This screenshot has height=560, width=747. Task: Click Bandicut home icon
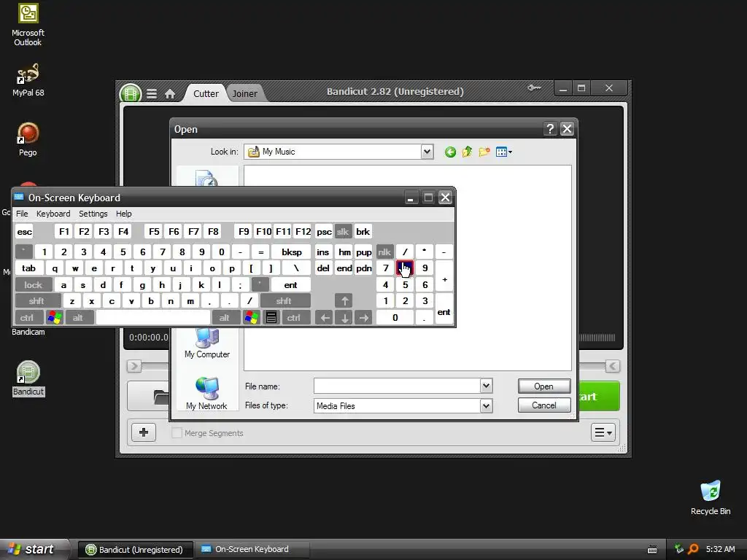point(170,94)
